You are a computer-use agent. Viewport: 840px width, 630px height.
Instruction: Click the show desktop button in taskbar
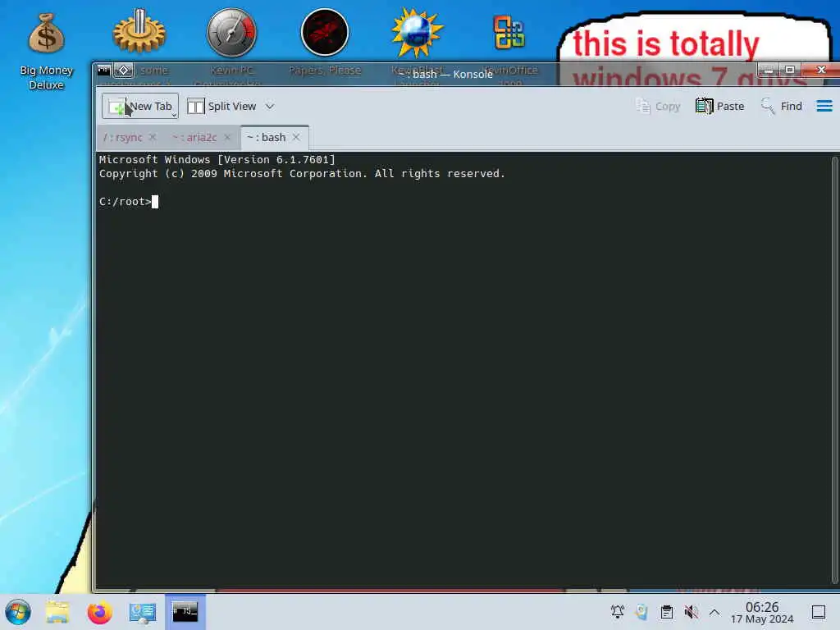click(819, 612)
